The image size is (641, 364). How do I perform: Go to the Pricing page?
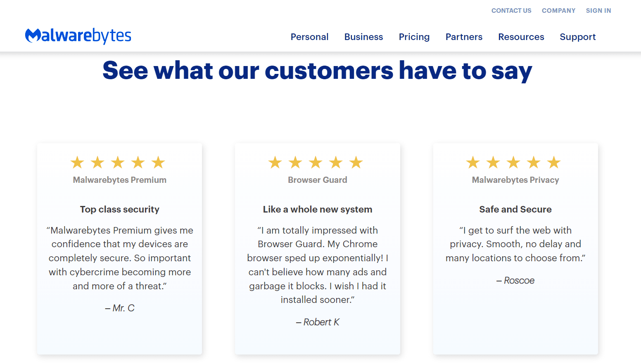(x=414, y=37)
